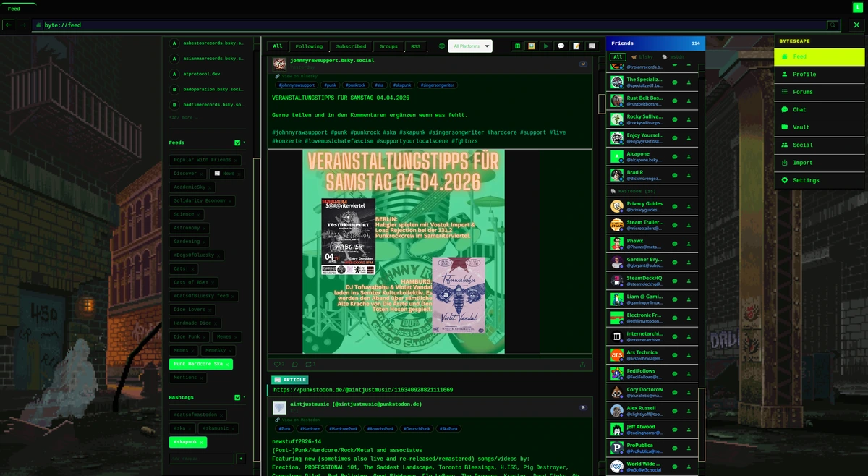Screen dimensions: 868x476
Task: Open the compose post icon in feed toolbar
Action: [576, 46]
